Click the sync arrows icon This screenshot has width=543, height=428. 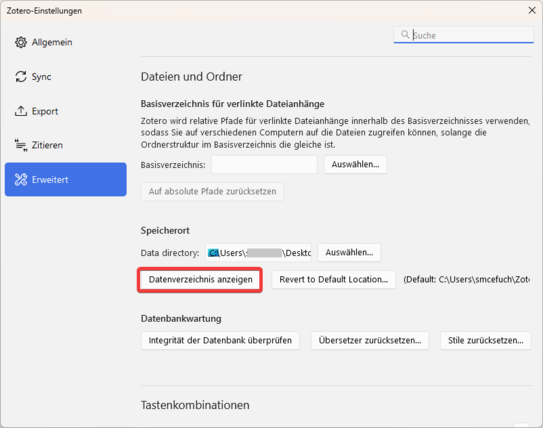pos(21,77)
